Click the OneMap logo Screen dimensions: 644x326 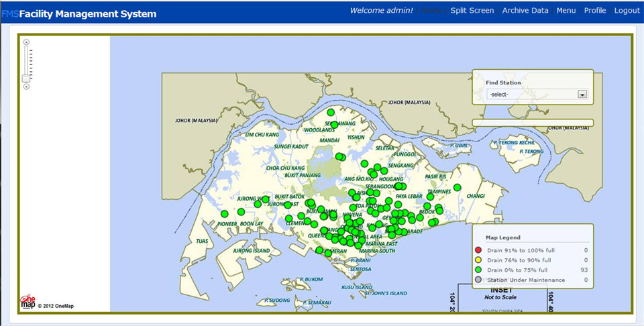pos(28,301)
